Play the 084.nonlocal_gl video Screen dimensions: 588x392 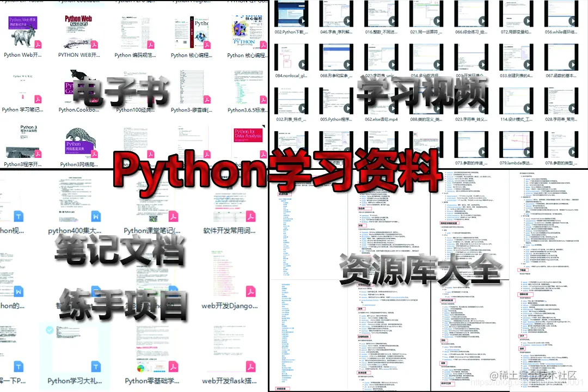coord(291,57)
